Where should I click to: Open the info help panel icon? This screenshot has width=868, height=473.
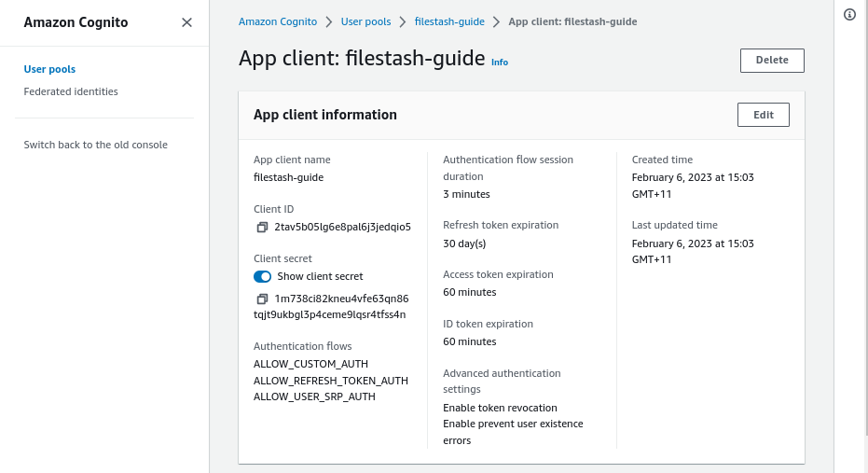[849, 15]
